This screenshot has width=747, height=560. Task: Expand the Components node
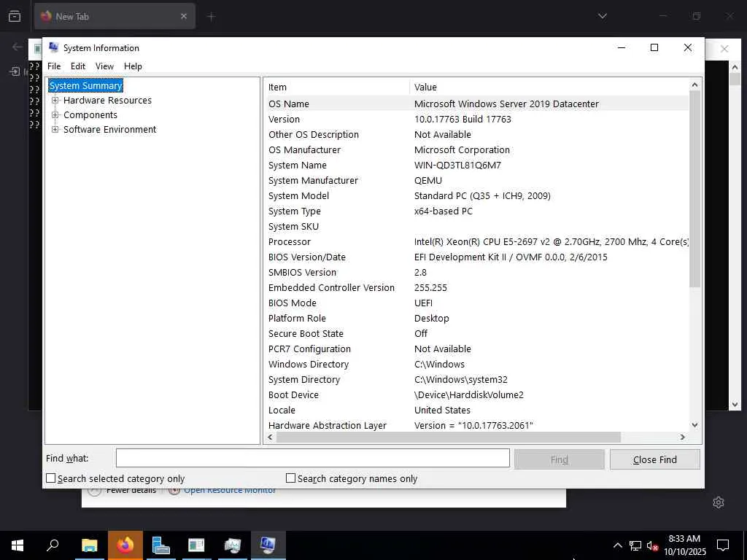[55, 114]
